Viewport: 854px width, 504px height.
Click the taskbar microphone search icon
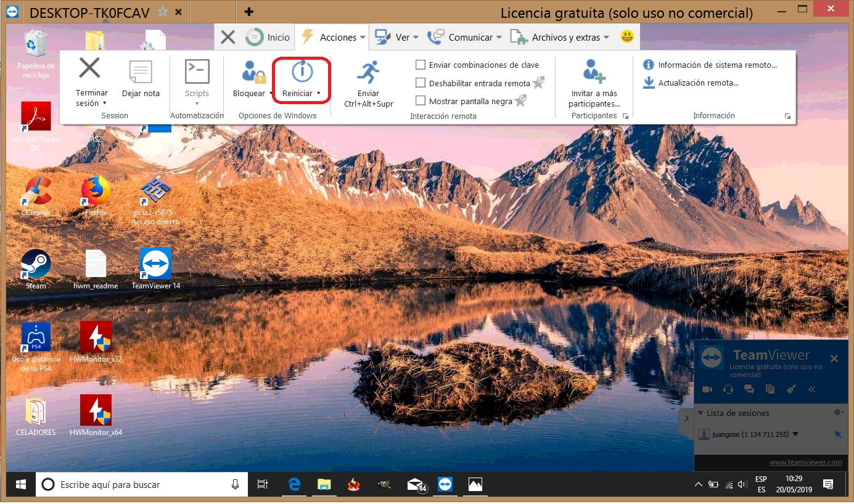235,485
